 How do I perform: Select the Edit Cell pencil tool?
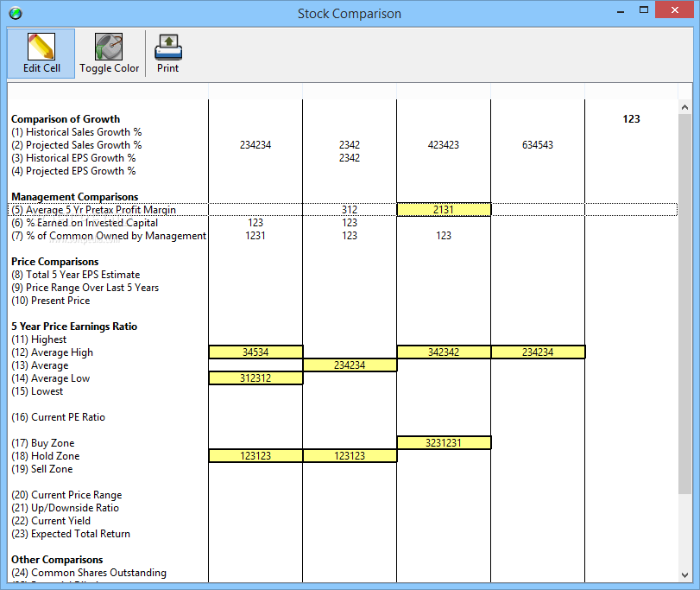[x=41, y=54]
